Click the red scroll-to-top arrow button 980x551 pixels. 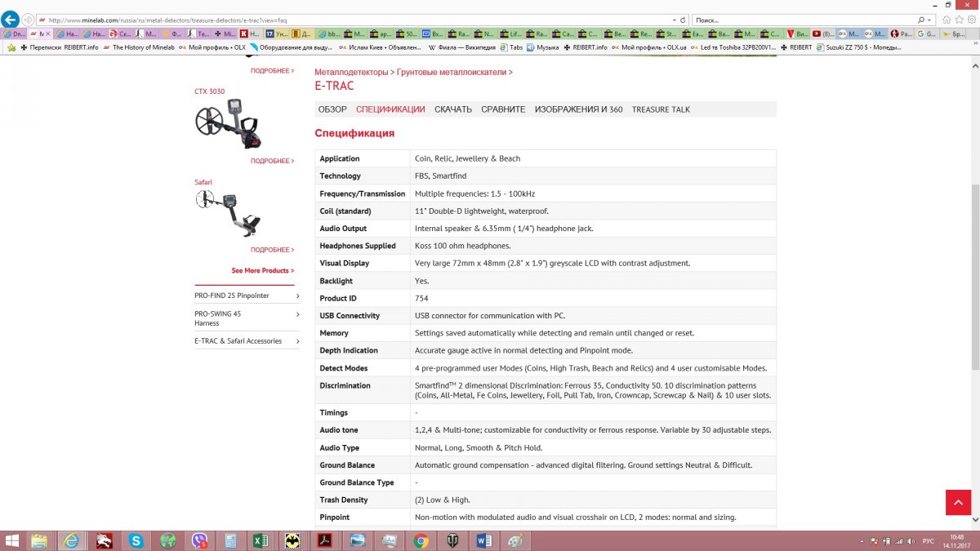[958, 502]
